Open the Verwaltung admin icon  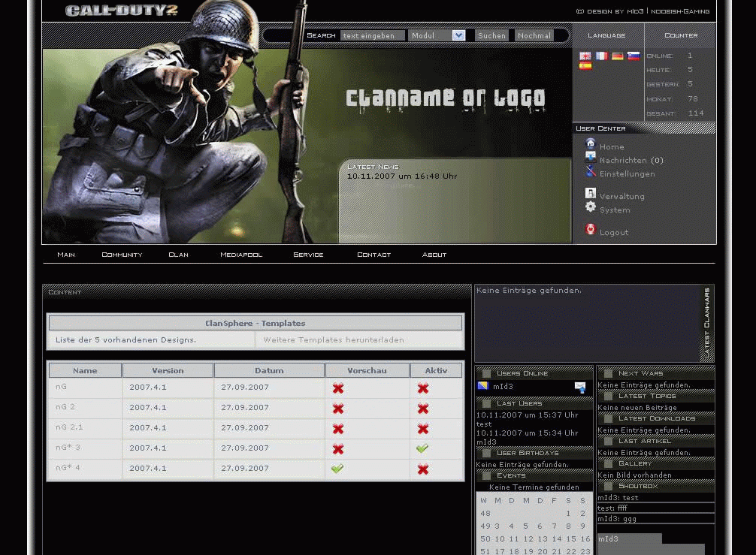click(x=590, y=193)
